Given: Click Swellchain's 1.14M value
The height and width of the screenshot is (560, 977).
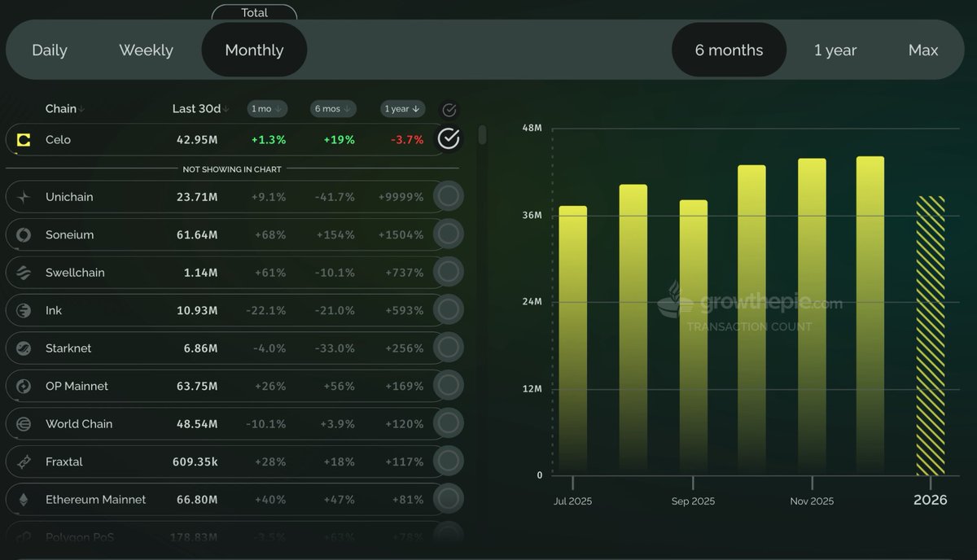Looking at the screenshot, I should point(200,273).
